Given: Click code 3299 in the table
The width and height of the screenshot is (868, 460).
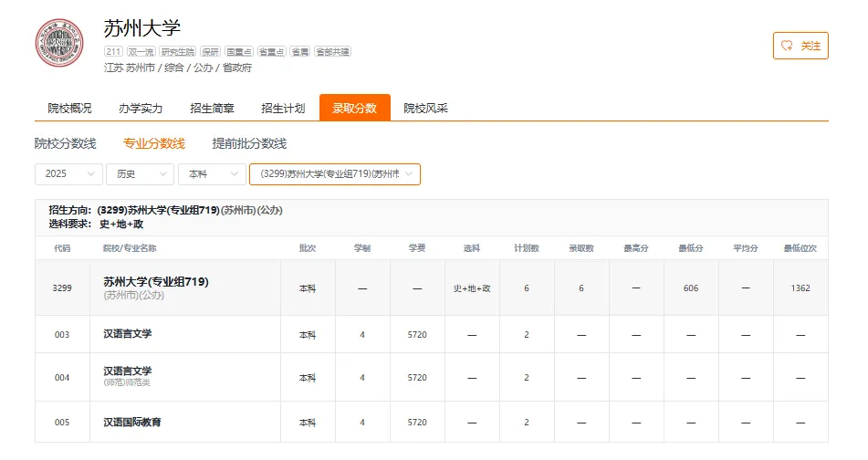Looking at the screenshot, I should tap(62, 287).
